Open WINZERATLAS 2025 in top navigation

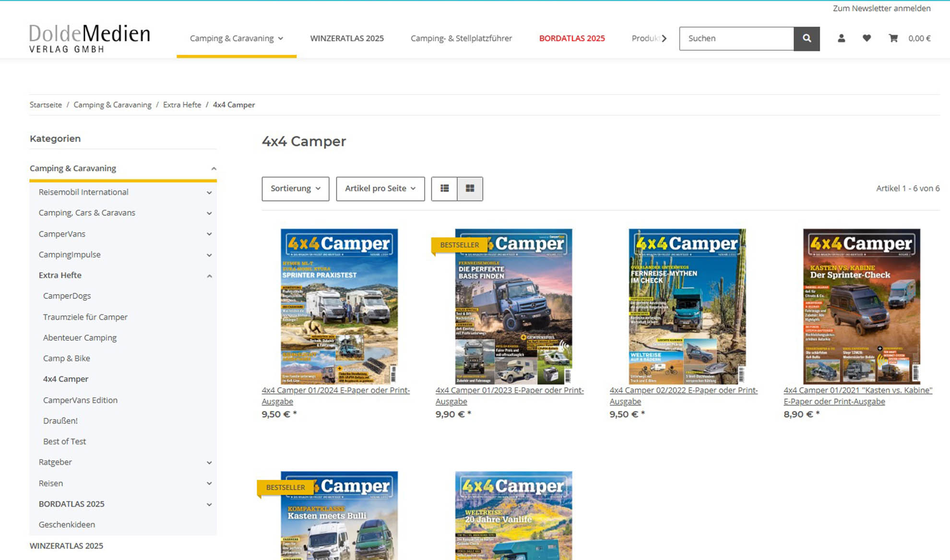(346, 38)
